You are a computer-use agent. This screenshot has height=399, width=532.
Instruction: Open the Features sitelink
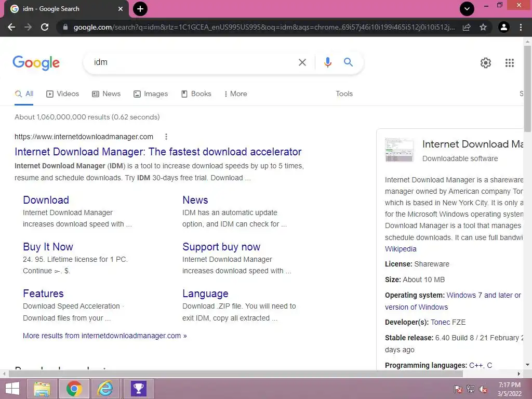click(43, 294)
